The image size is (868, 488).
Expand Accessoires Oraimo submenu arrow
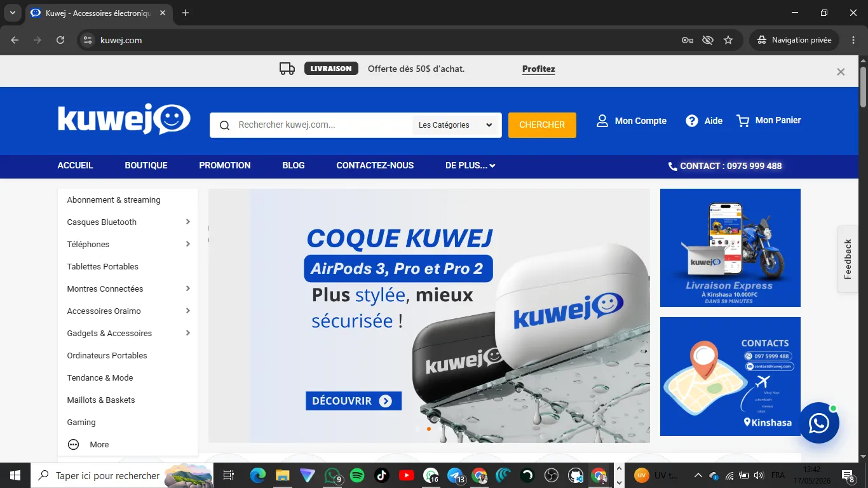coord(188,311)
